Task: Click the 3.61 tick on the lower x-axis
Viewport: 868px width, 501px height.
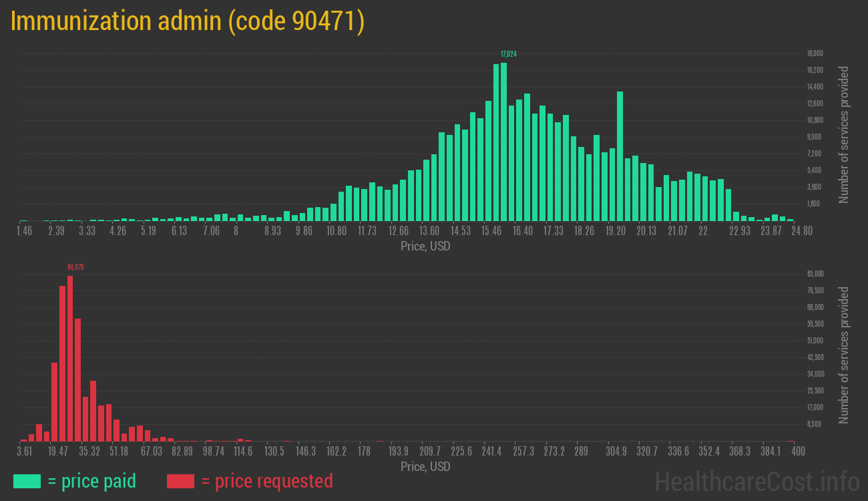Action: (24, 452)
